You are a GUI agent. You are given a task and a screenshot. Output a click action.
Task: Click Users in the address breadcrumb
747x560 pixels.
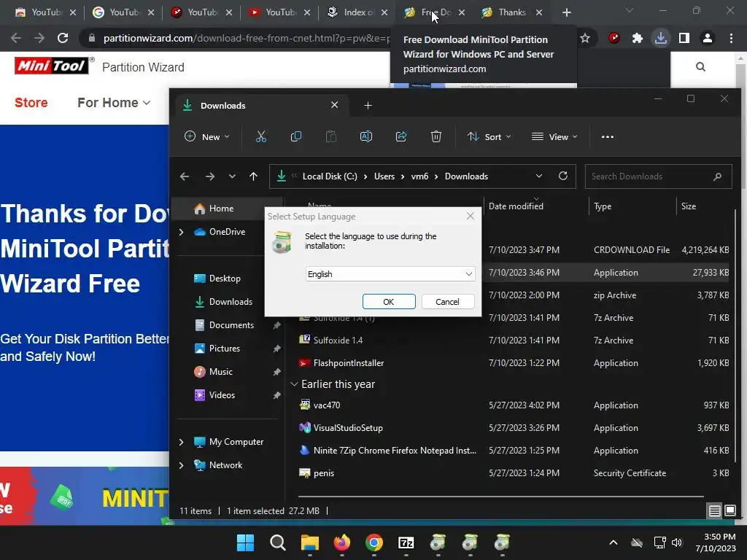point(384,176)
